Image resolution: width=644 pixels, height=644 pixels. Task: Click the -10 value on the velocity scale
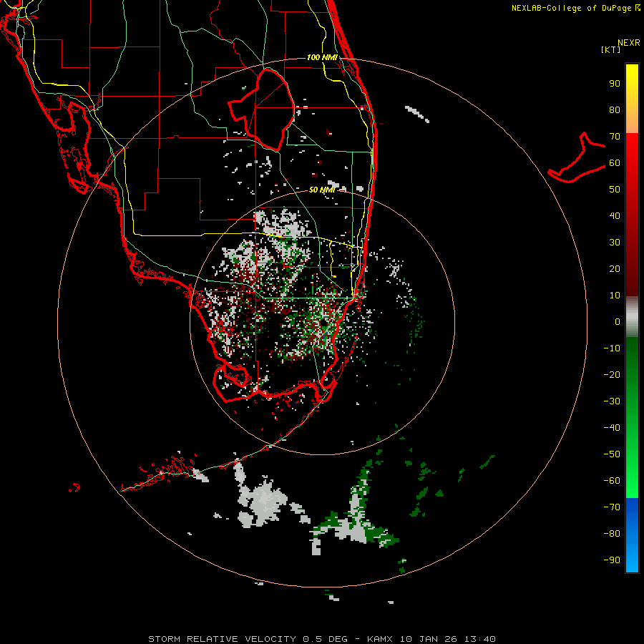(612, 348)
